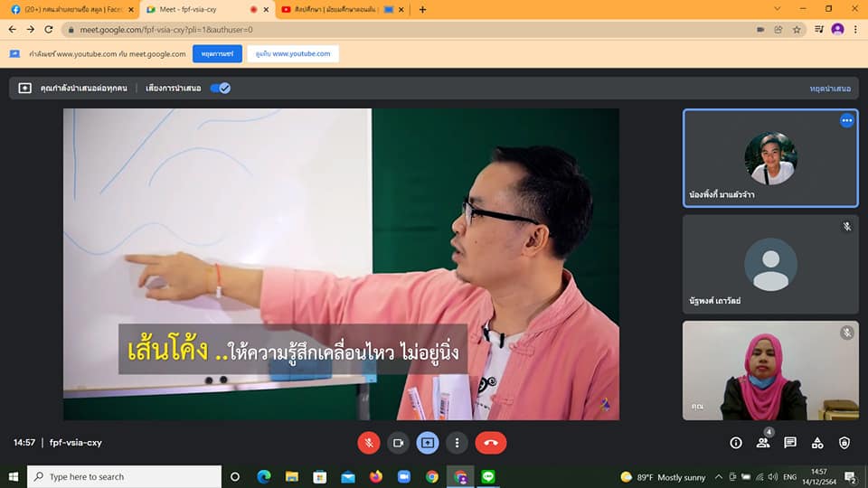Open the three-dot more options menu
The image size is (868, 488).
tap(458, 443)
